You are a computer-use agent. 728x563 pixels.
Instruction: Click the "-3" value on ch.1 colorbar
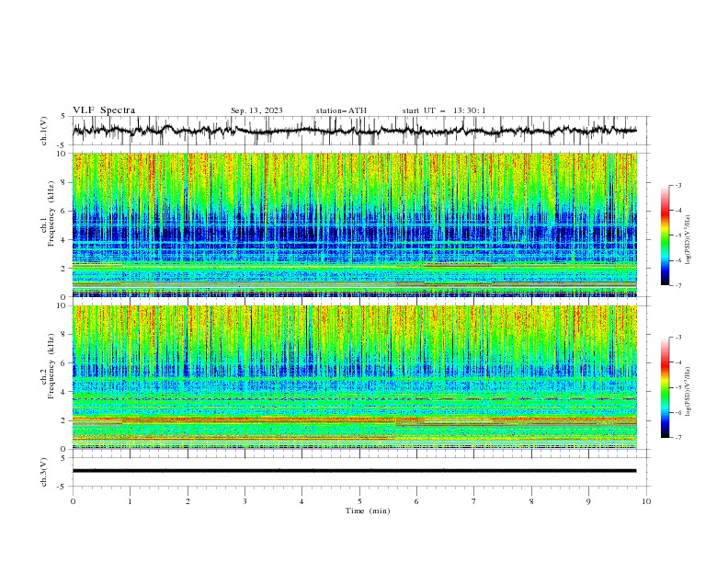tap(677, 186)
